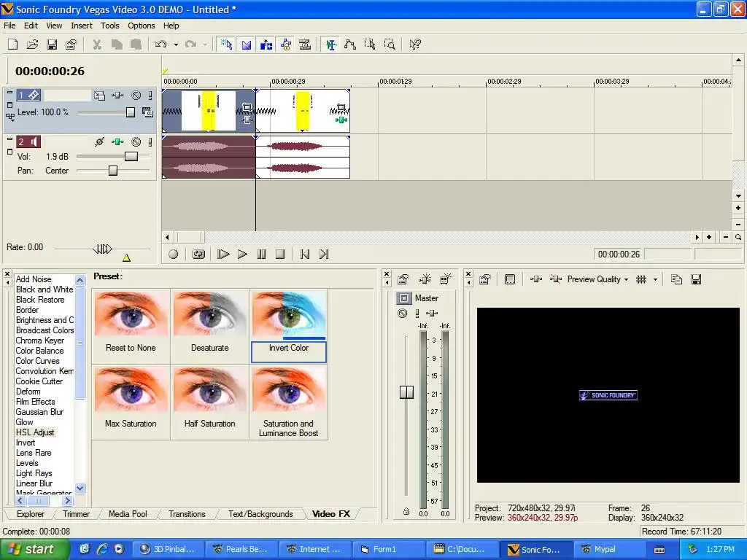Select the Normal Edit tool
This screenshot has height=560, width=747.
tap(330, 44)
